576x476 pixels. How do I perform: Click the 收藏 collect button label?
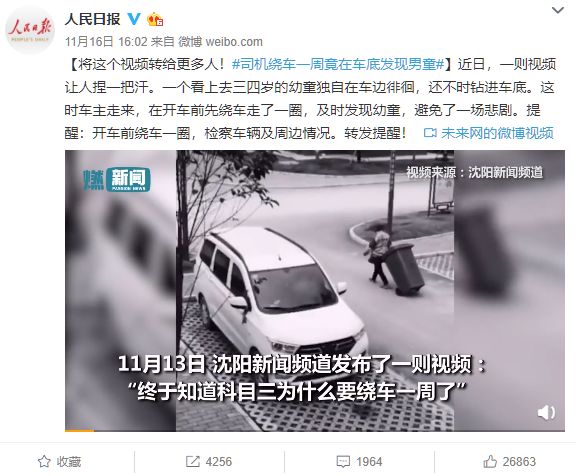point(69,462)
